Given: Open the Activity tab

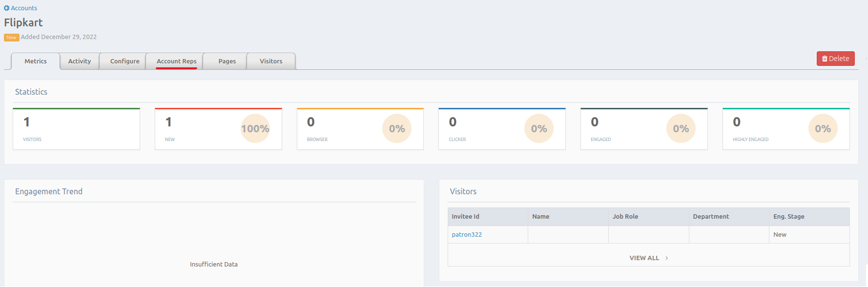Looking at the screenshot, I should [80, 61].
